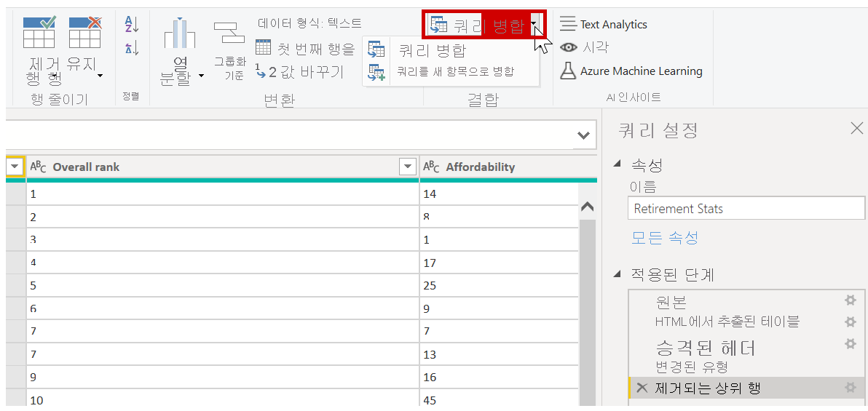The height and width of the screenshot is (411, 868).
Task: Open the Overall rank column filter dropdown
Action: [408, 167]
